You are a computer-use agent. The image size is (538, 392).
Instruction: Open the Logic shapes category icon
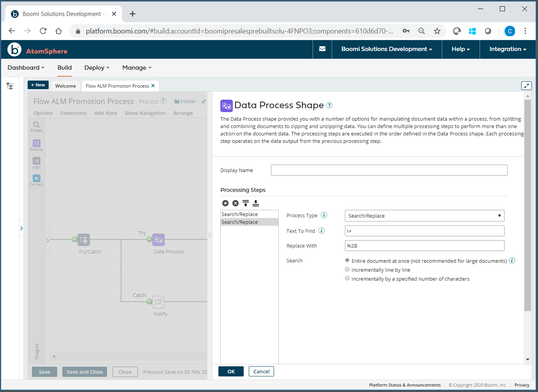click(36, 161)
